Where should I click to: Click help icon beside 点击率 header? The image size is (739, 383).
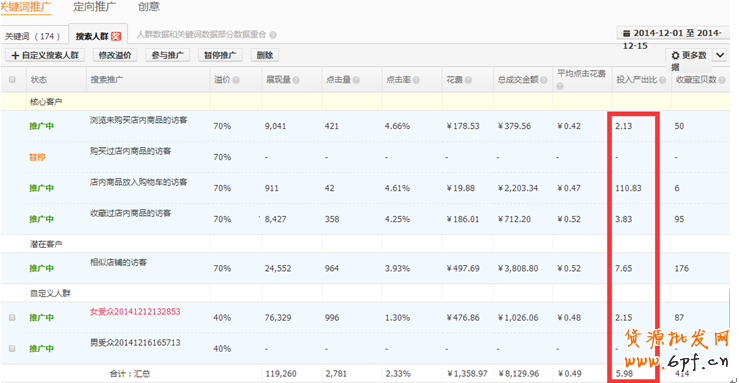tap(416, 80)
